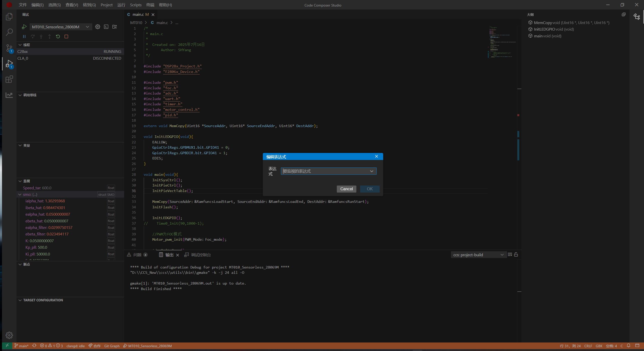
Task: Open Extensions view in the activity bar
Action: point(9,79)
